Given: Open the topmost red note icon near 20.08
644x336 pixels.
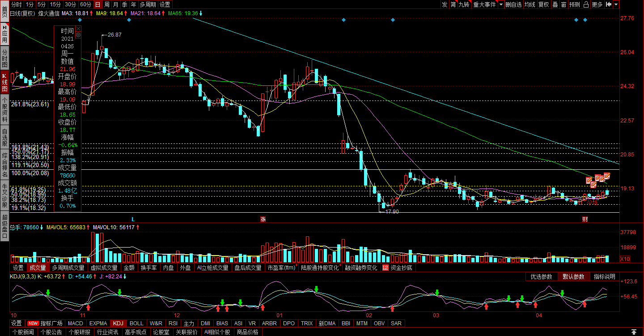Looking at the screenshot, I should click(607, 176).
